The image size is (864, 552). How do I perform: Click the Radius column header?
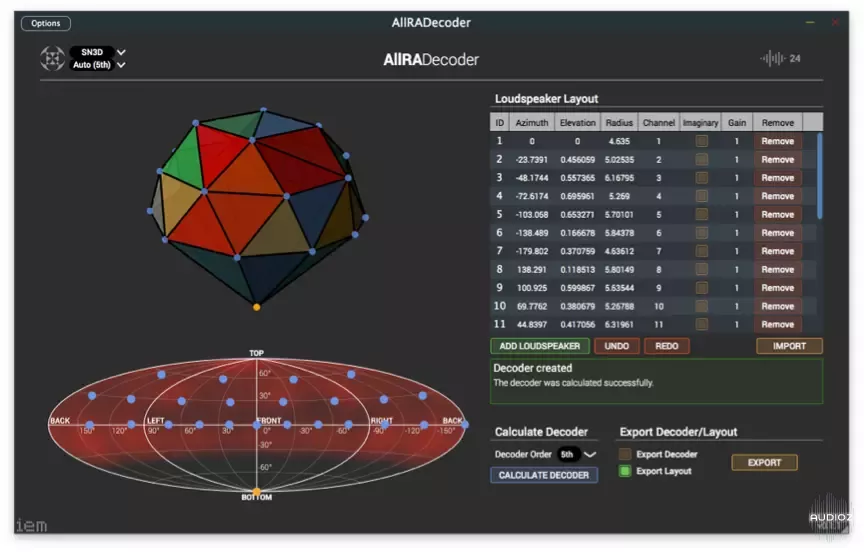[619, 122]
